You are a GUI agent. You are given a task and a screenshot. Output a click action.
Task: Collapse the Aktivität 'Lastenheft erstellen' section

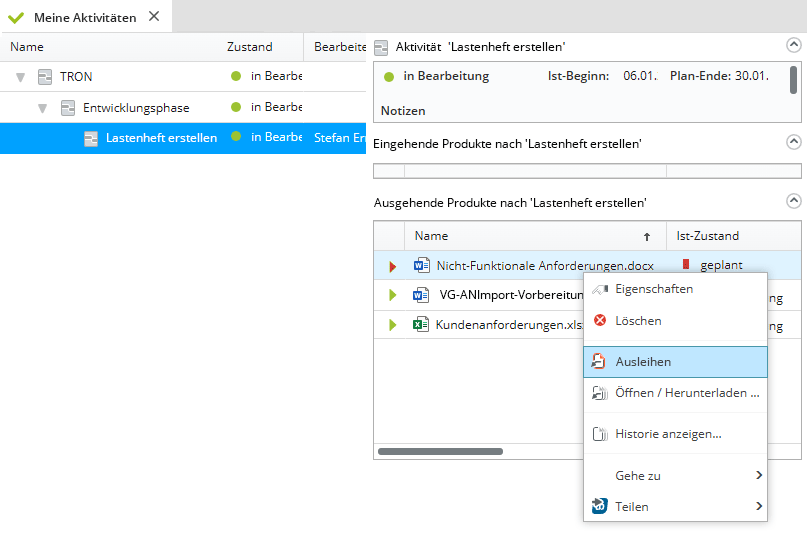tap(793, 46)
